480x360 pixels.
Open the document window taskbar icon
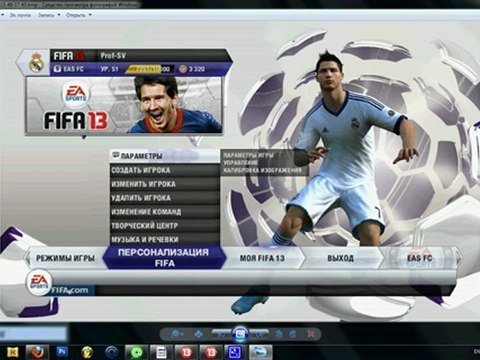tap(161, 352)
